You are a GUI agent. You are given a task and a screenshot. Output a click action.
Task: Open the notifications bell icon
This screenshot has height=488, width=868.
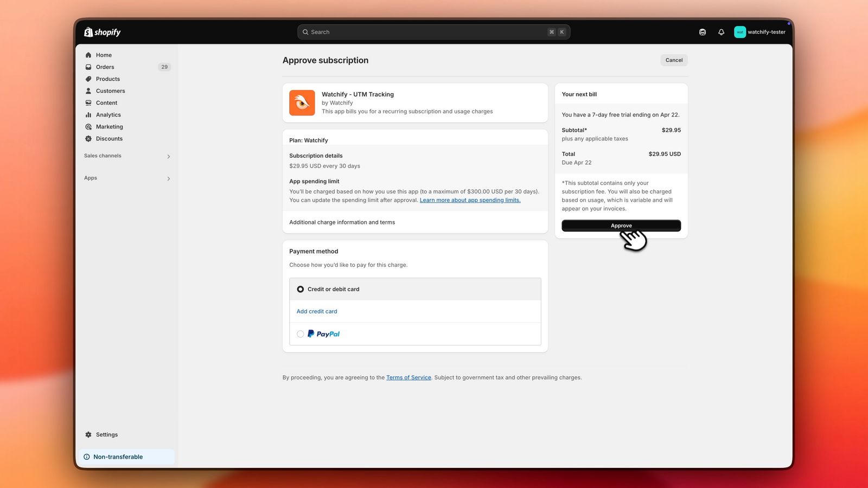coord(721,32)
